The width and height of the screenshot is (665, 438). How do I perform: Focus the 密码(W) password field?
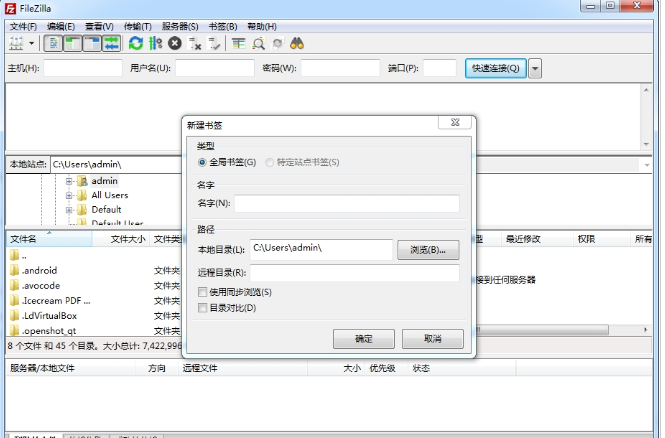coord(340,68)
